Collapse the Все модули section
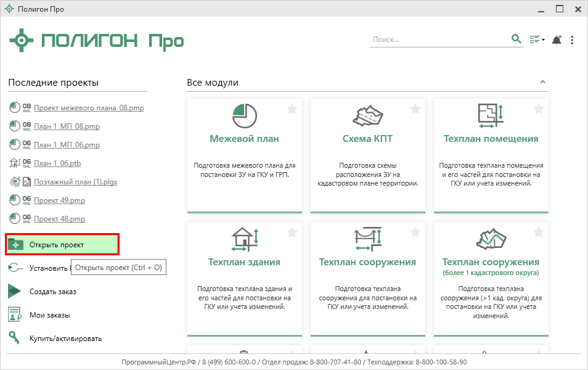Screen dimensions: 588x370 click(542, 82)
